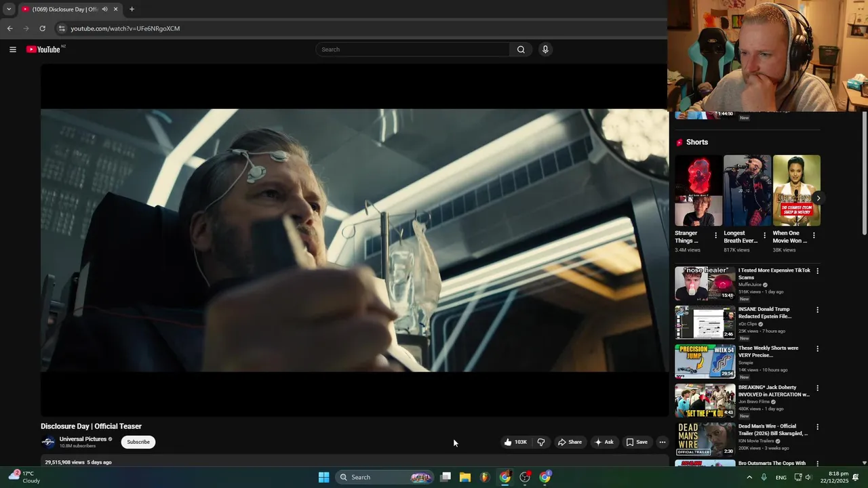Open the TikTok Scams video thumbnail
Image resolution: width=868 pixels, height=488 pixels.
[705, 284]
